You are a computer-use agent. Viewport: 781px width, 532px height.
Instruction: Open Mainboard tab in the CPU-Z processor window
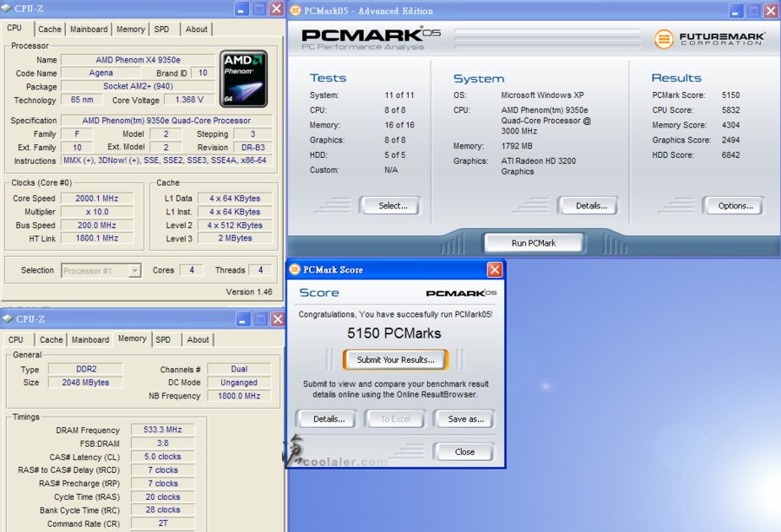click(89, 30)
